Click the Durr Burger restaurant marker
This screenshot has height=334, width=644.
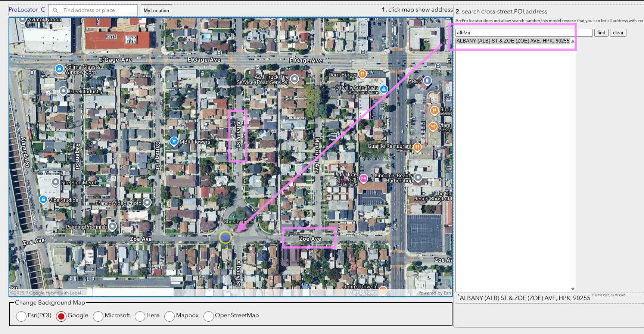(x=362, y=74)
